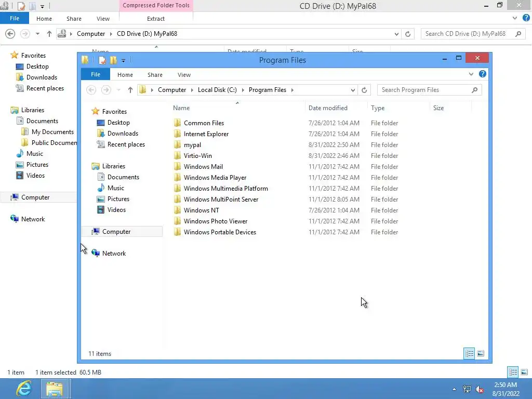Click the muted speaker tray icon
The height and width of the screenshot is (399, 532).
click(480, 389)
